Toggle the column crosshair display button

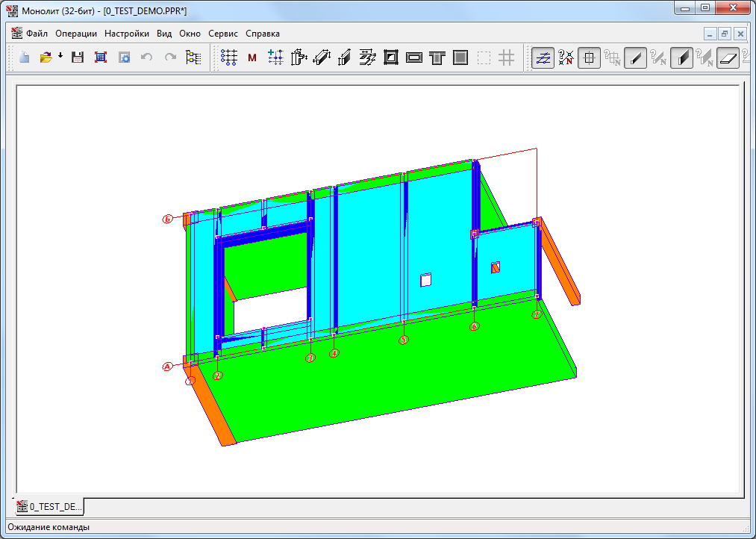(589, 57)
